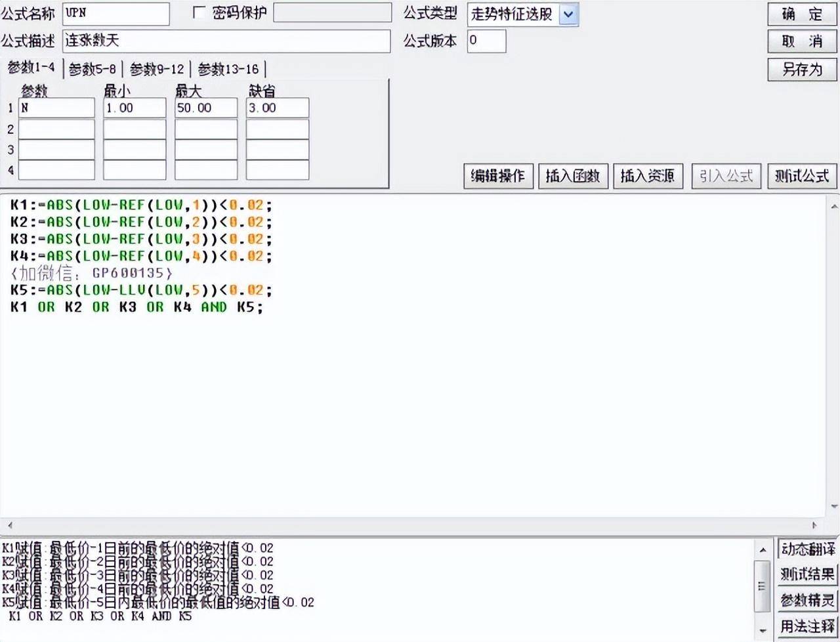Click the 动态翻译 button
The height and width of the screenshot is (642, 840).
tap(807, 549)
